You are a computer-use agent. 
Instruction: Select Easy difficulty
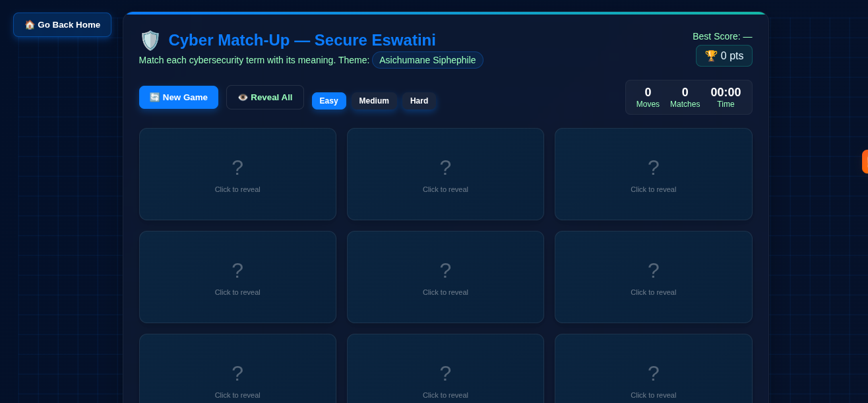(329, 101)
